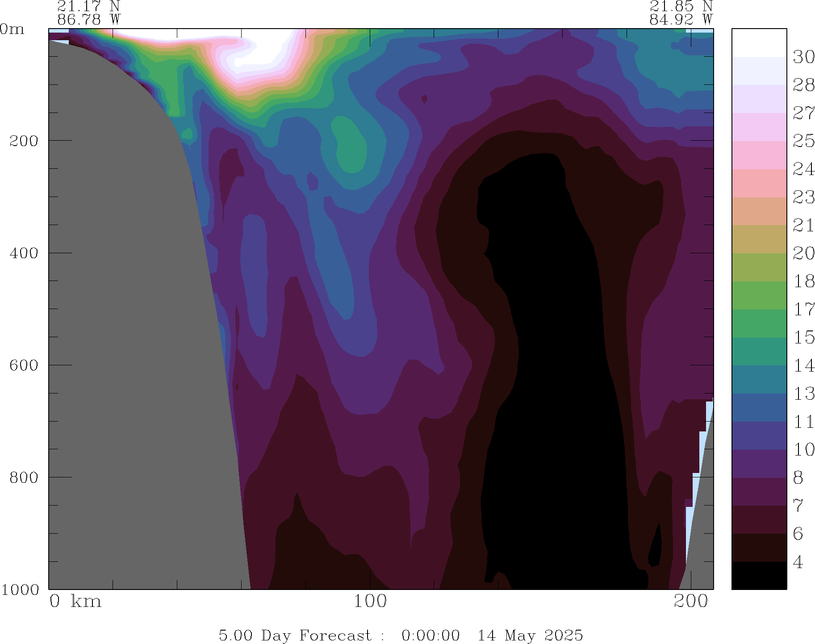Click colorbar label '21'

[804, 225]
